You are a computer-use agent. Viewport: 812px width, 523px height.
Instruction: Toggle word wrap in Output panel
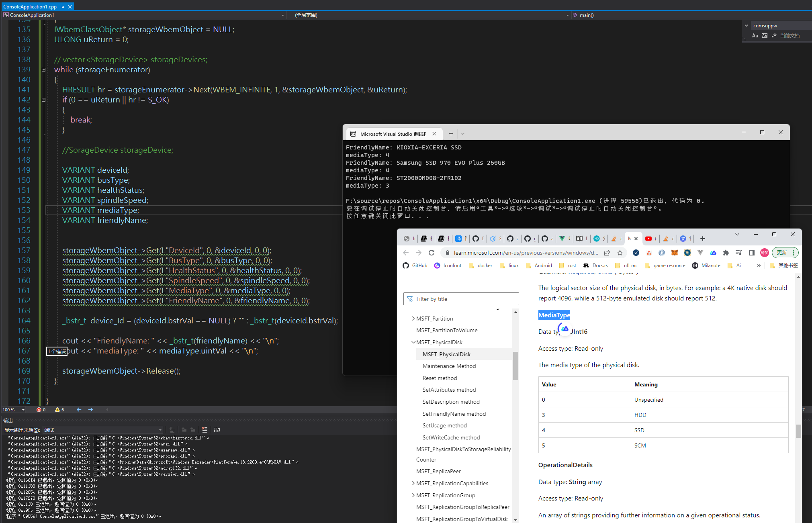pyautogui.click(x=217, y=430)
